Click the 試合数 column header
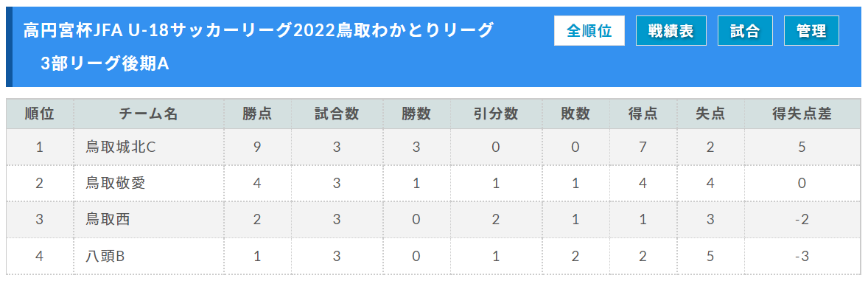The width and height of the screenshot is (868, 281). [336, 114]
